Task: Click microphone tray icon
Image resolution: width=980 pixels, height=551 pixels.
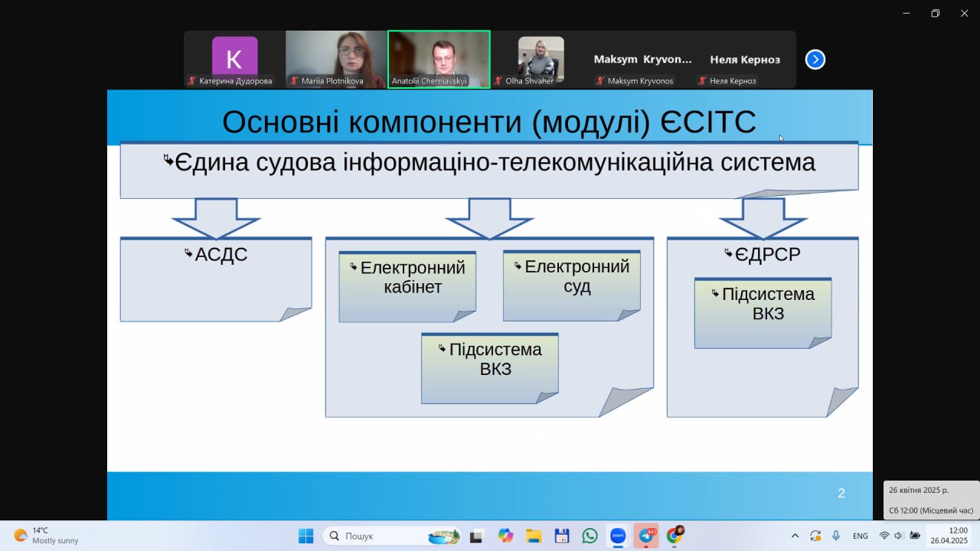Action: coord(836,536)
